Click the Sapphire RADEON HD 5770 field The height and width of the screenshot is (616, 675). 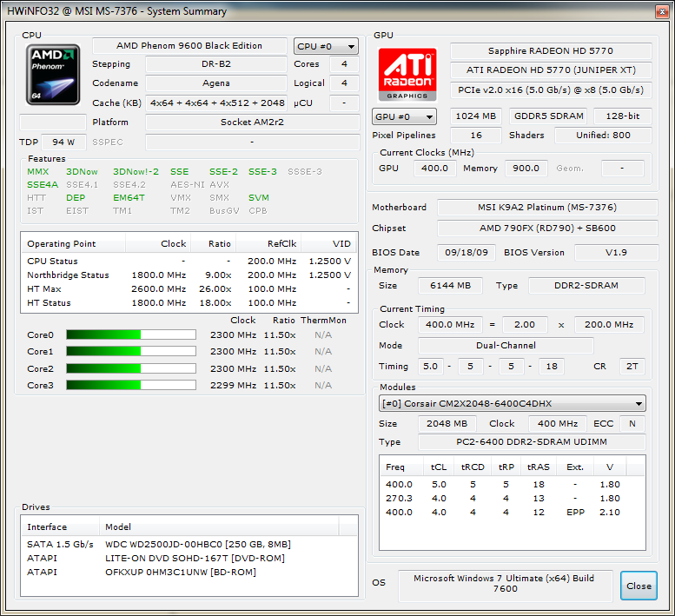(550, 51)
